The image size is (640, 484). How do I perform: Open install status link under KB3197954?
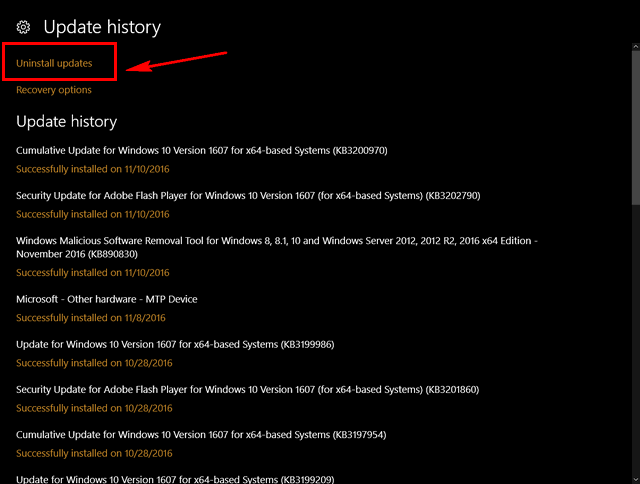click(x=94, y=453)
